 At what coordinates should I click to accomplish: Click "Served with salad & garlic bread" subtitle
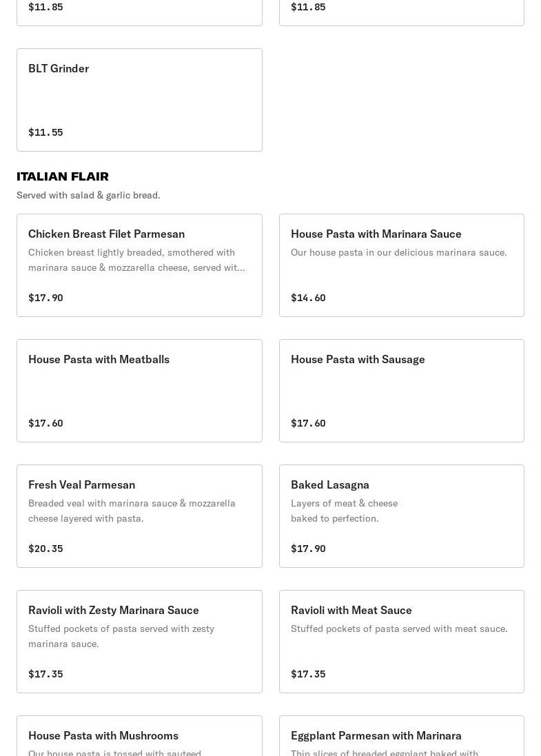(88, 195)
